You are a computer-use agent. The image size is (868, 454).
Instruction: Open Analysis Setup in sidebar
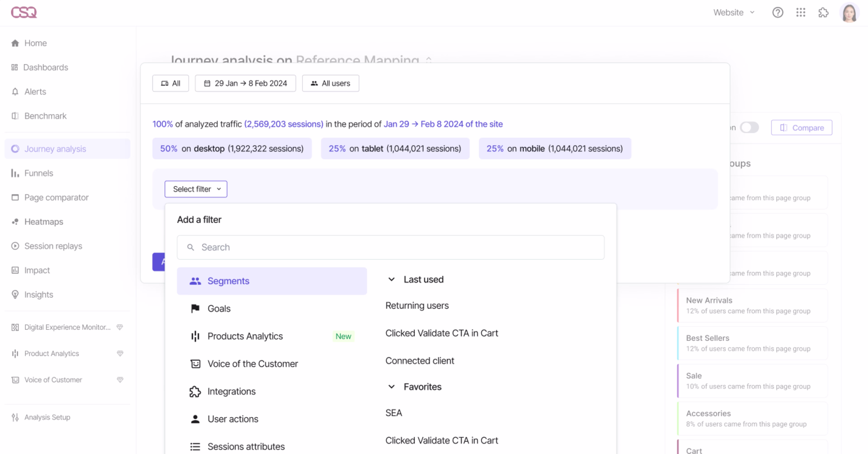pyautogui.click(x=47, y=417)
